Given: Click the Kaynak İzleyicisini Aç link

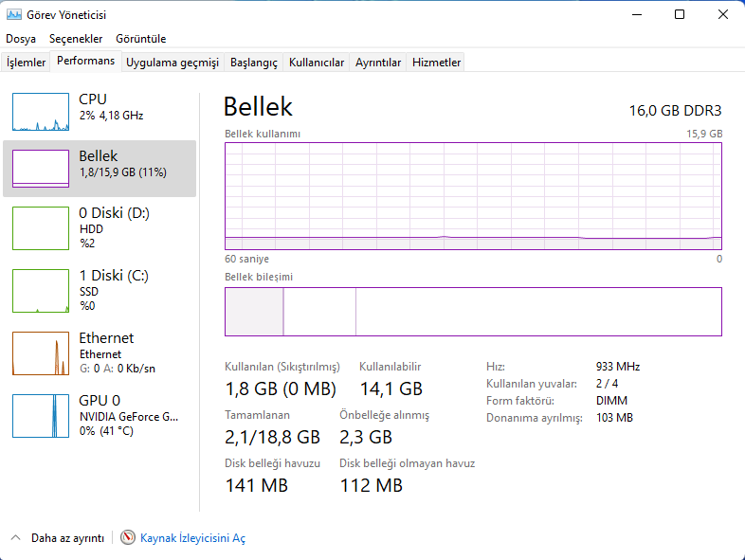Looking at the screenshot, I should [192, 538].
